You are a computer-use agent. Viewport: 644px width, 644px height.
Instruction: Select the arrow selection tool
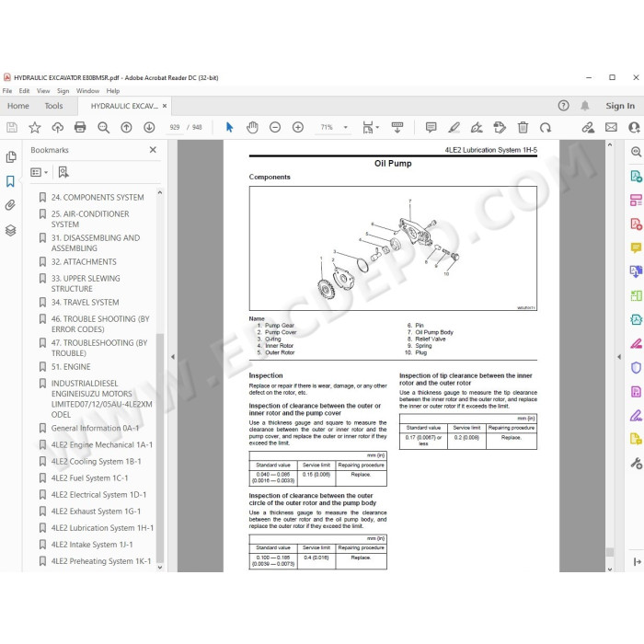[x=230, y=127]
